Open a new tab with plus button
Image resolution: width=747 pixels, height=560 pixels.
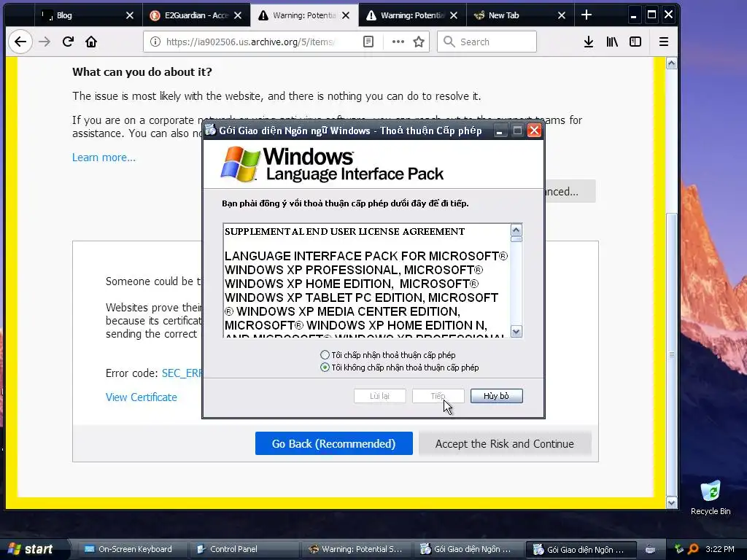coord(587,15)
